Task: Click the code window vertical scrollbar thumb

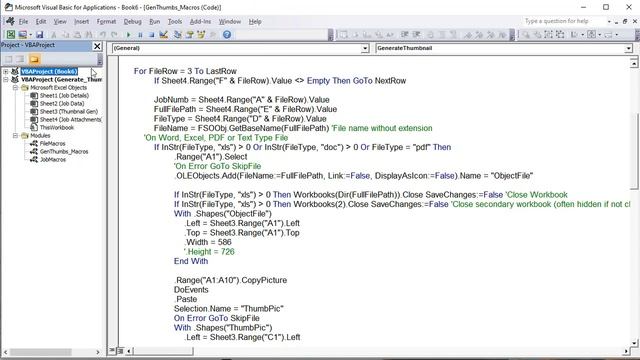Action: coord(634,151)
